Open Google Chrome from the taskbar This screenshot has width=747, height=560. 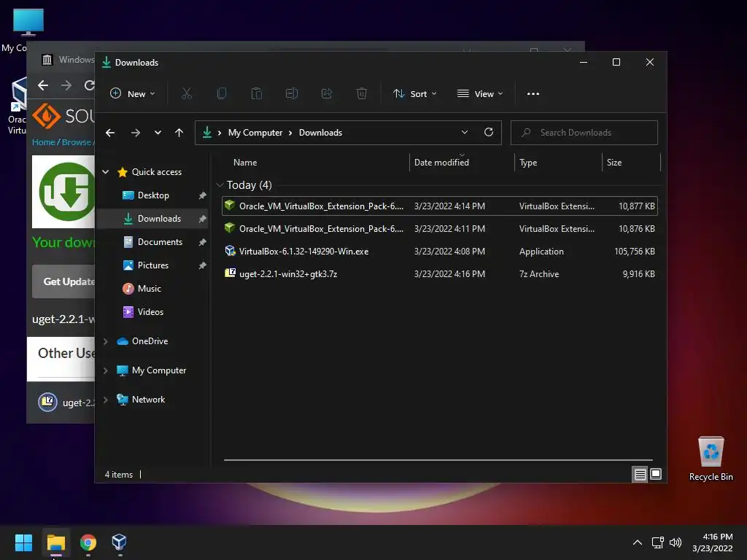point(88,542)
